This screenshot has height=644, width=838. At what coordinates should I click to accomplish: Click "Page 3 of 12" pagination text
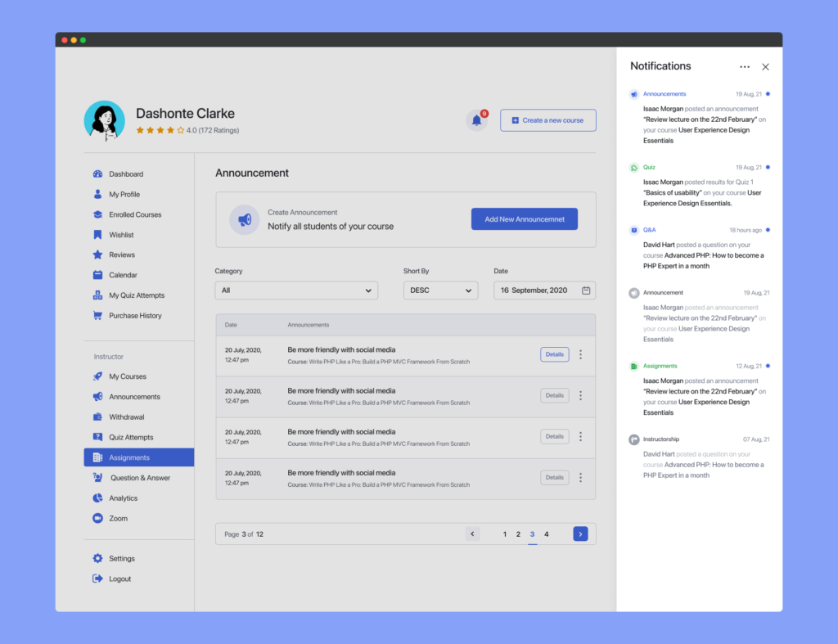point(244,534)
